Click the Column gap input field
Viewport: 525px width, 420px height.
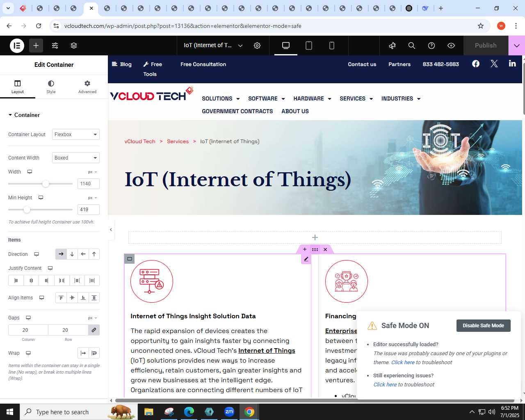[28, 330]
